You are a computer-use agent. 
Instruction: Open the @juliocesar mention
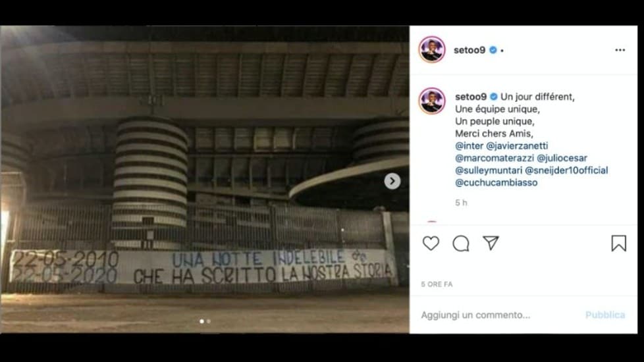coord(562,158)
